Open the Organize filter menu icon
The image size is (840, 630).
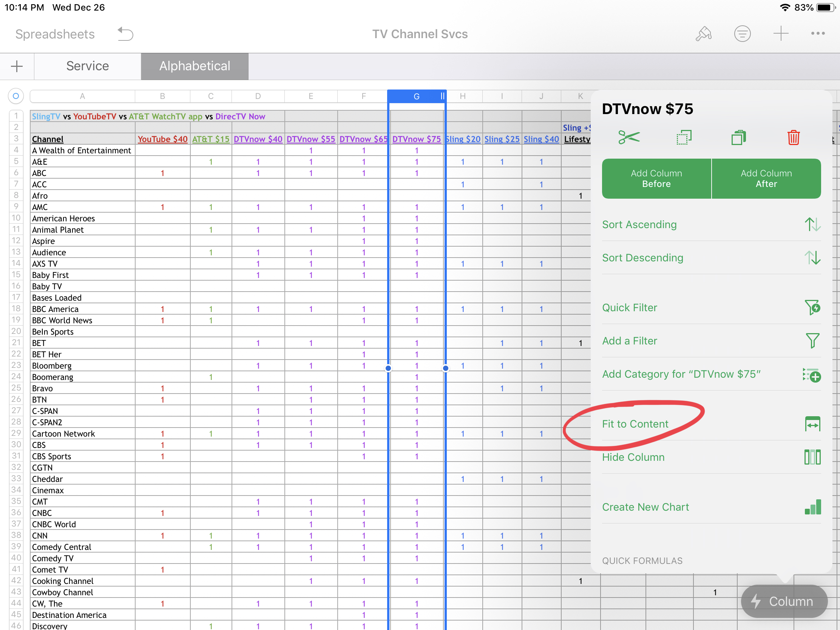pos(743,34)
